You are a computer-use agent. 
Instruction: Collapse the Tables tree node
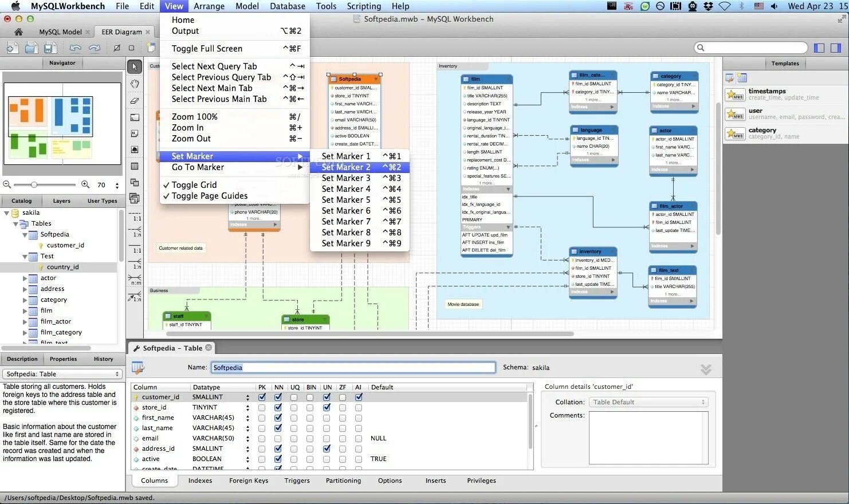[15, 223]
